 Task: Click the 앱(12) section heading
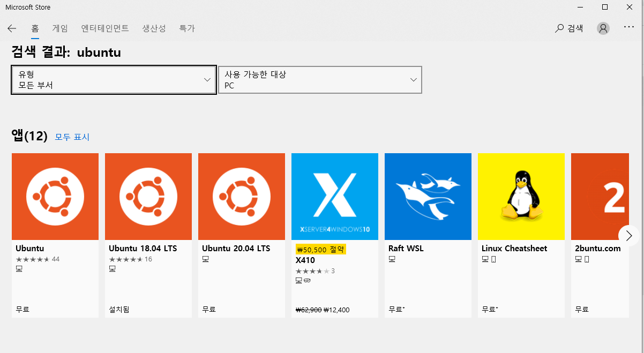(29, 136)
